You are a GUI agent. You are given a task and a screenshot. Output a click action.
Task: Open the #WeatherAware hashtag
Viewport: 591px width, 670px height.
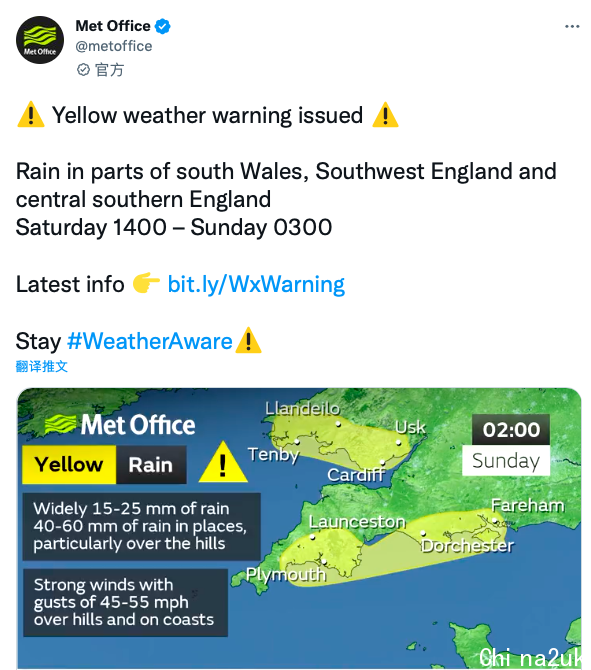(150, 341)
